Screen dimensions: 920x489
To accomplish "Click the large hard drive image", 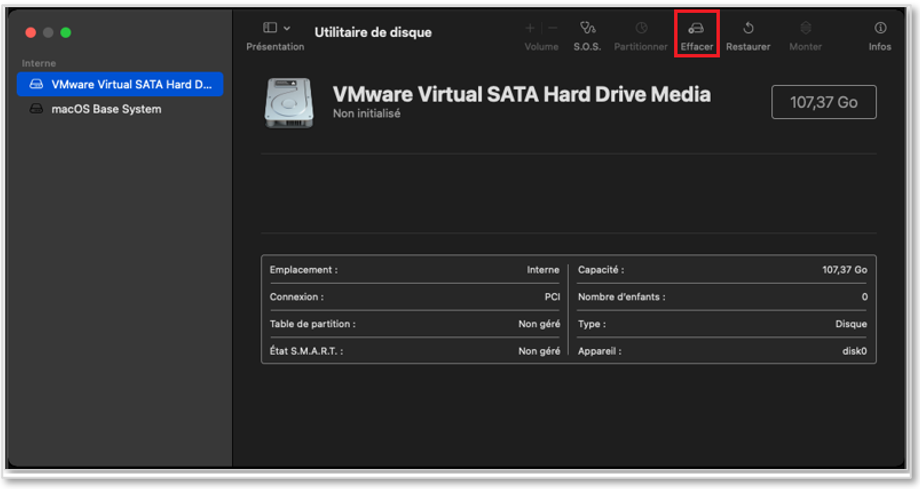I will pos(289,103).
